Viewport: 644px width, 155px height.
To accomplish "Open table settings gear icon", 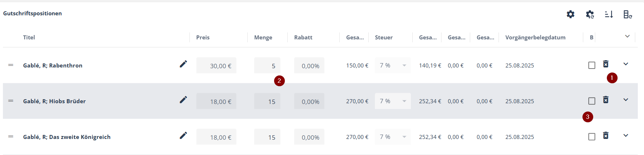I will click(571, 14).
